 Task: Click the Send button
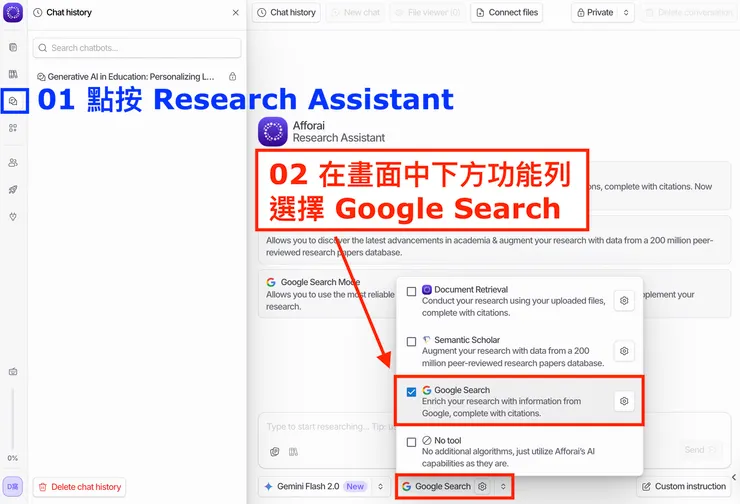[700, 450]
